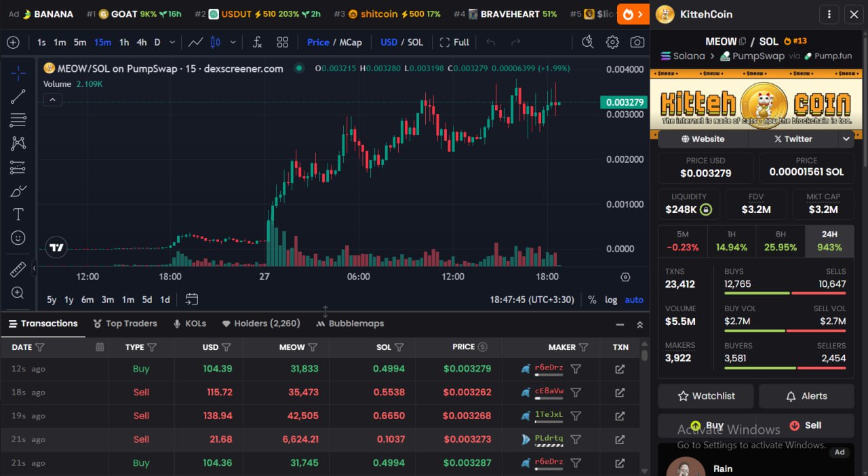
Task: Click the transactions table scrollbar
Action: point(644,355)
